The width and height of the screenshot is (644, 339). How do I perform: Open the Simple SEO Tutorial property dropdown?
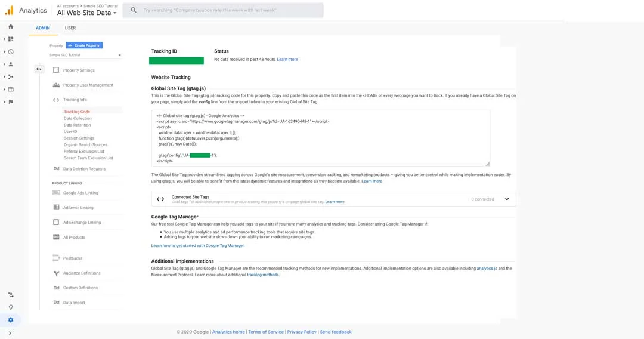(85, 55)
